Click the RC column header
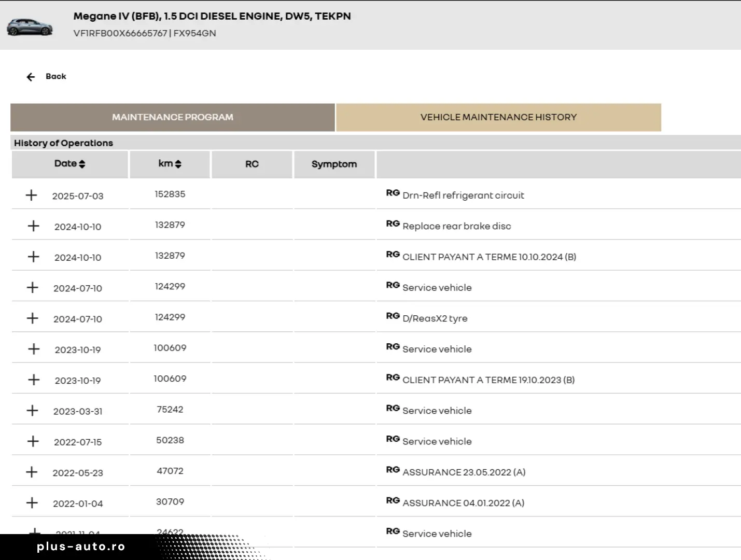Viewport: 741px width, 560px height. [x=251, y=164]
